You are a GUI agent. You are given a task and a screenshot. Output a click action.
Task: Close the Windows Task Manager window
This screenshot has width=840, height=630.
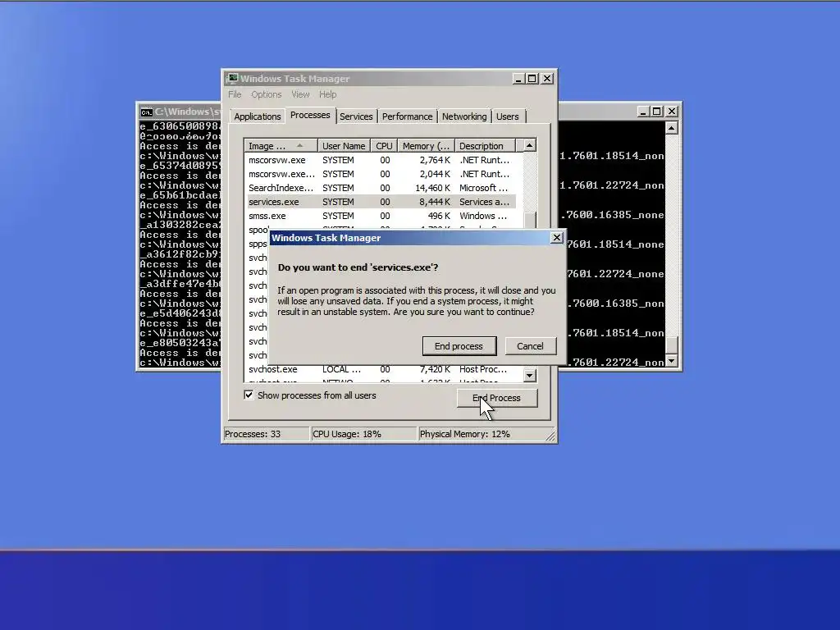(547, 79)
